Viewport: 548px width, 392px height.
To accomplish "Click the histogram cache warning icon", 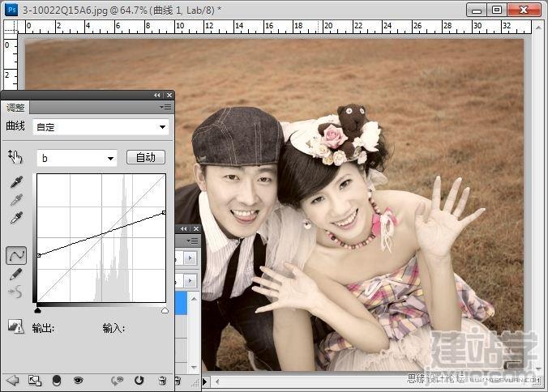I will coord(15,326).
